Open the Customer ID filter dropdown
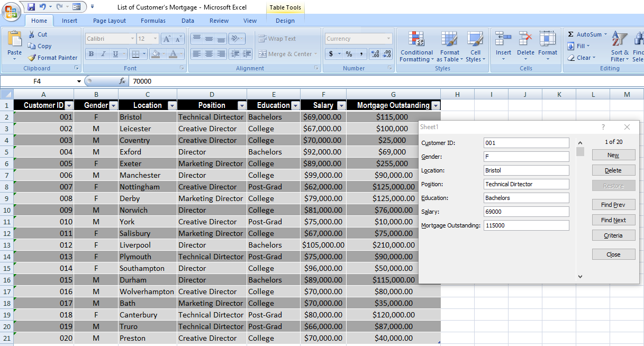This screenshot has width=644, height=346. [x=68, y=105]
